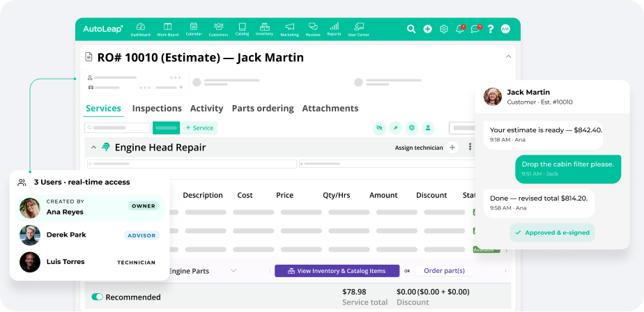Click the Order part(s) button
Image resolution: width=644 pixels, height=312 pixels.
pyautogui.click(x=444, y=271)
